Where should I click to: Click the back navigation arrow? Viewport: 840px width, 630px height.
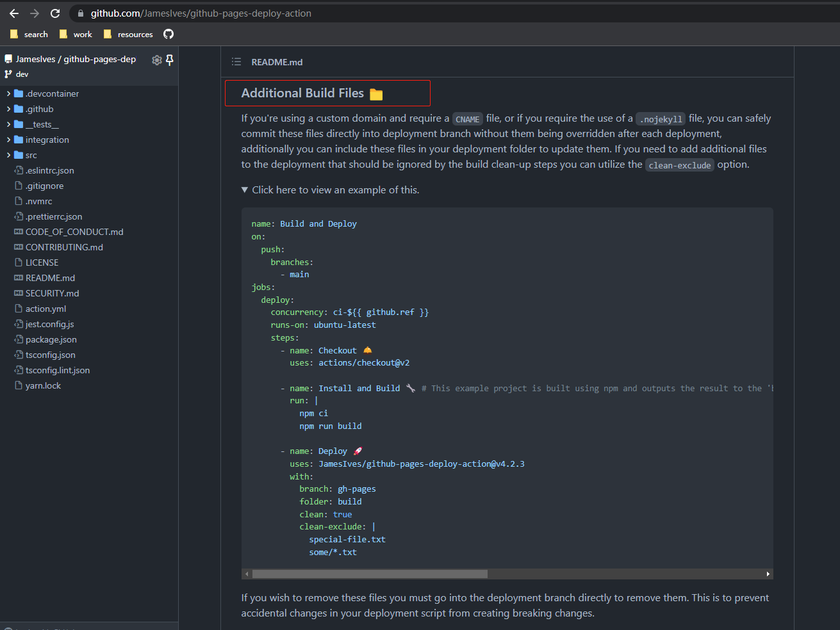coord(13,12)
